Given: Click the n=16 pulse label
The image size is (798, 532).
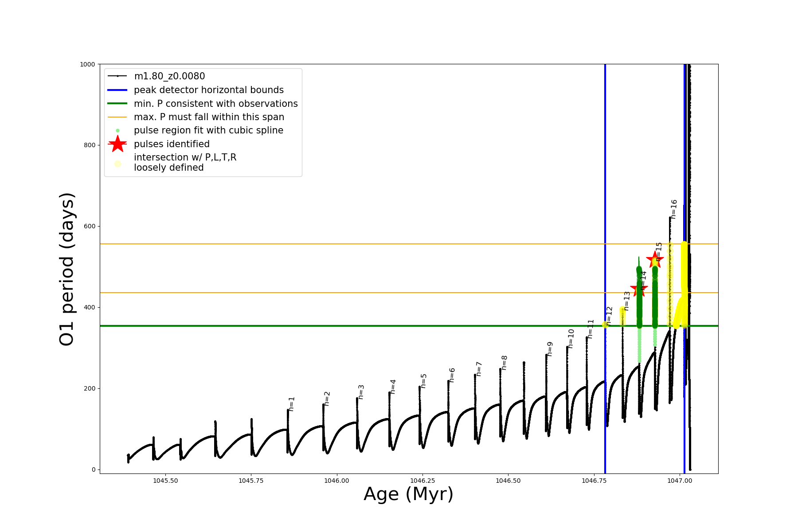Looking at the screenshot, I should tap(674, 209).
